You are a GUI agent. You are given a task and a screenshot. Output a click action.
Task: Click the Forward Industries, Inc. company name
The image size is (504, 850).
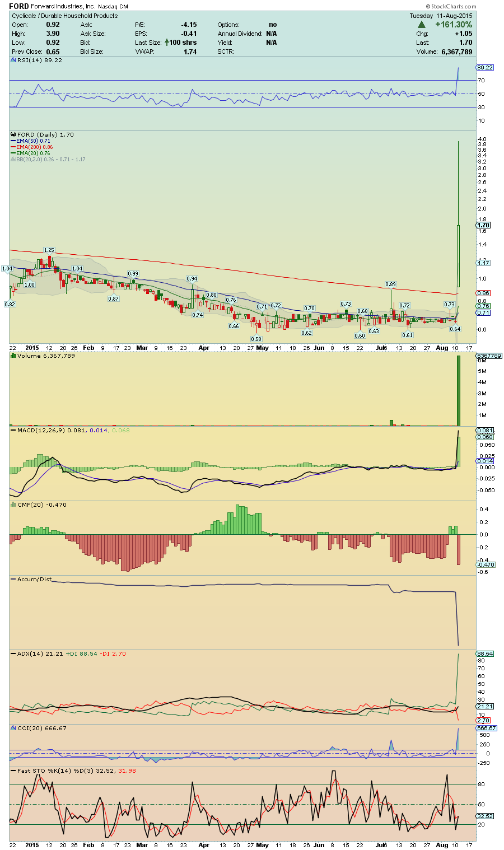[x=63, y=7]
